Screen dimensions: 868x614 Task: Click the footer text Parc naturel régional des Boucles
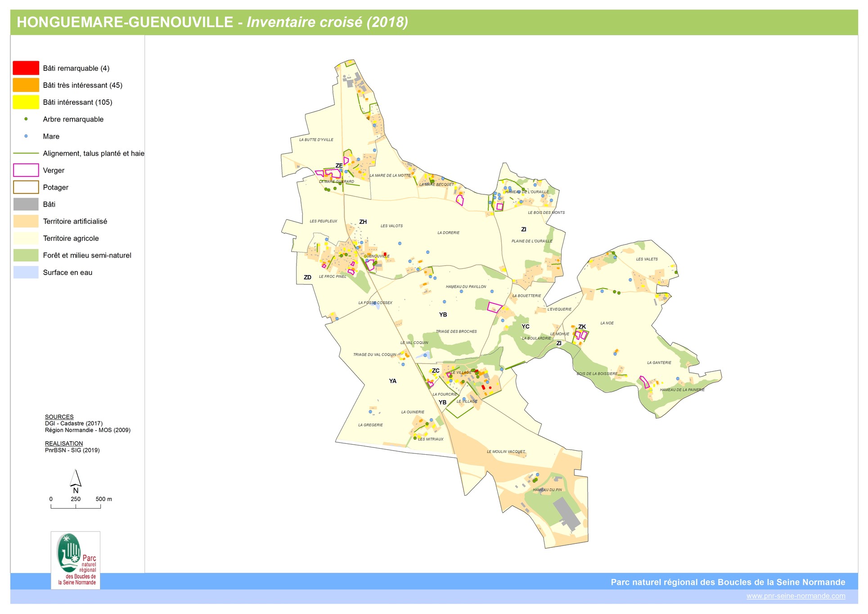coord(728,582)
